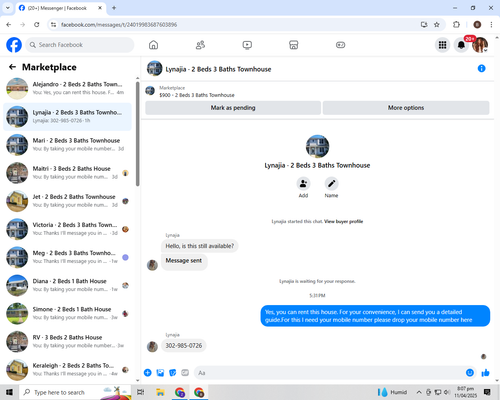Screen dimensions: 500x400
Task: Go back in browser history
Action: click(x=9, y=25)
